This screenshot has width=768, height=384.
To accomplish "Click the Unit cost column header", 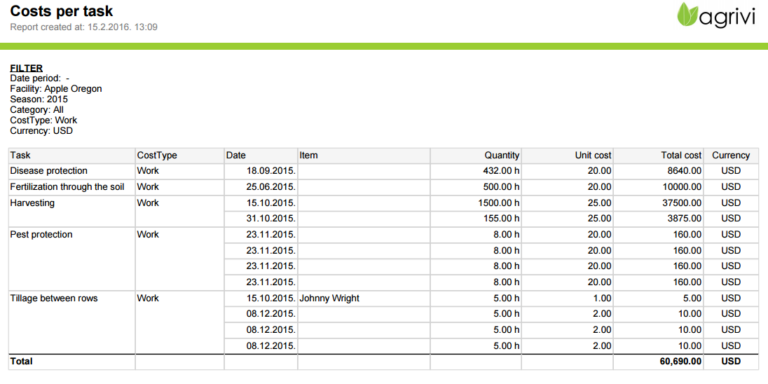I will click(567, 155).
